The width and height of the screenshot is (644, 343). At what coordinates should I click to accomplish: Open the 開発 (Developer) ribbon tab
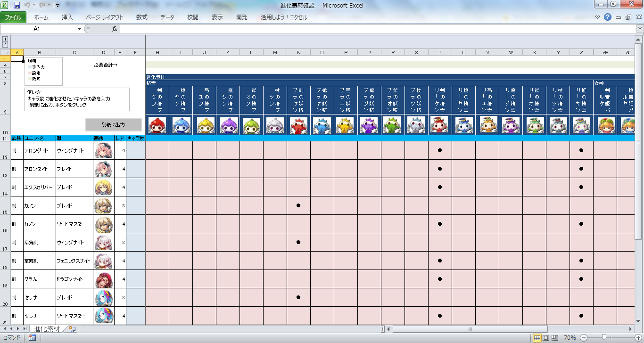coord(242,17)
